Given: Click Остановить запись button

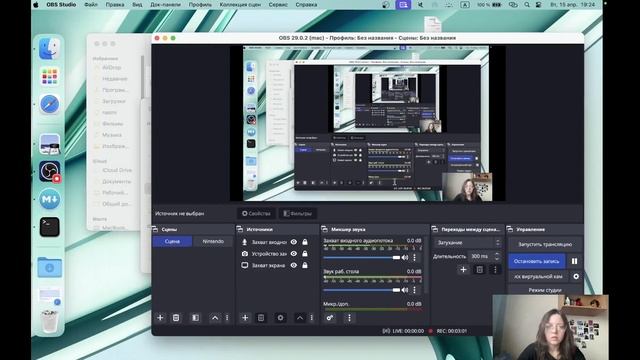Looking at the screenshot, I should click(x=536, y=261).
